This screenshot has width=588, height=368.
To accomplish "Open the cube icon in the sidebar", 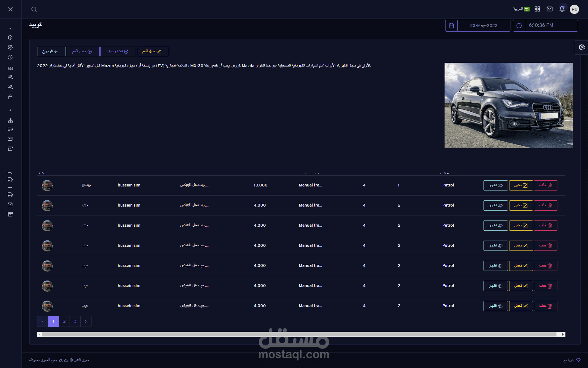I will pos(10,37).
